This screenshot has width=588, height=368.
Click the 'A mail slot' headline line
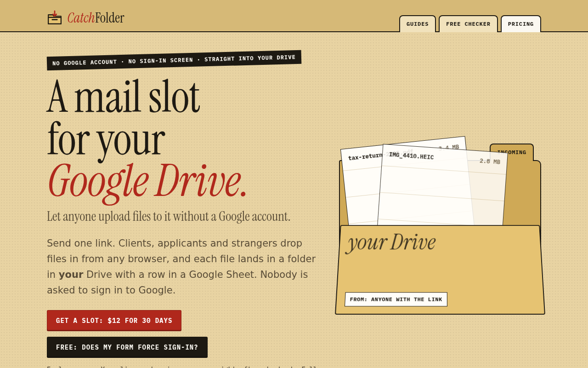(123, 97)
